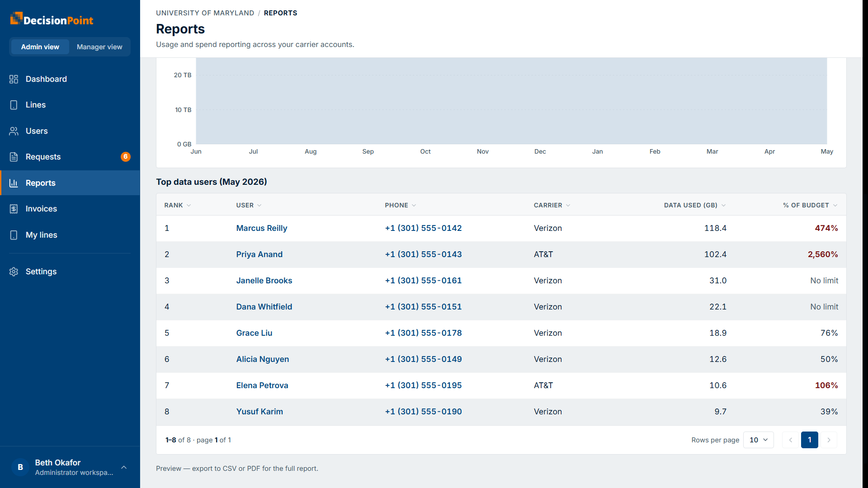Open Invoices in the sidebar
The height and width of the screenshot is (488, 868).
(x=70, y=209)
